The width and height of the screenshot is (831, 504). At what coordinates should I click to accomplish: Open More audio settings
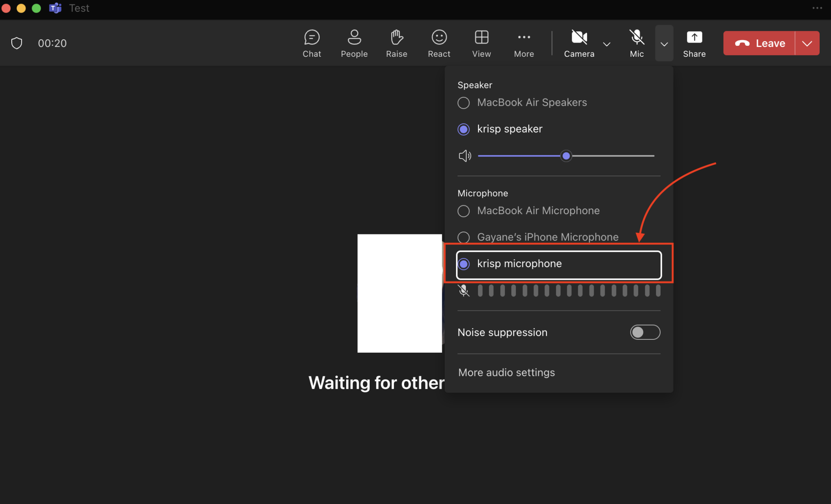point(506,372)
